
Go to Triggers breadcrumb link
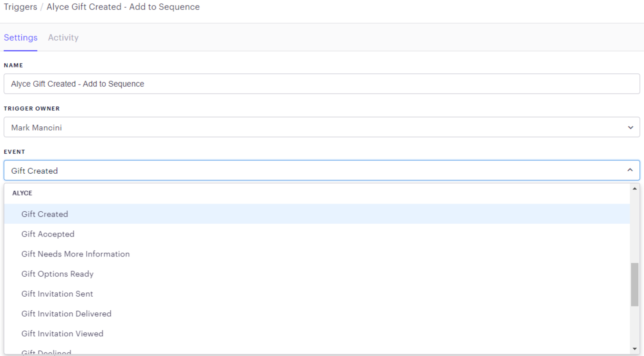20,7
